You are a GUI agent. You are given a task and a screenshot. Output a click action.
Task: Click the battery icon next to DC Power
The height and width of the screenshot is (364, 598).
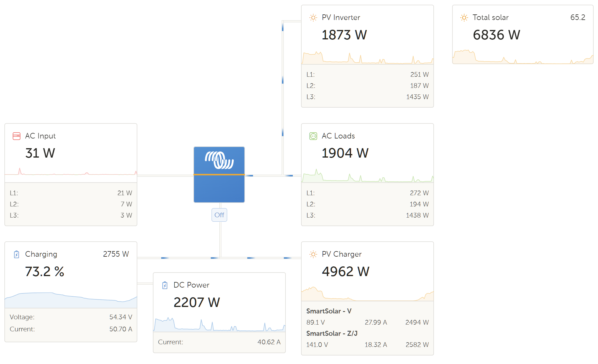pos(165,285)
